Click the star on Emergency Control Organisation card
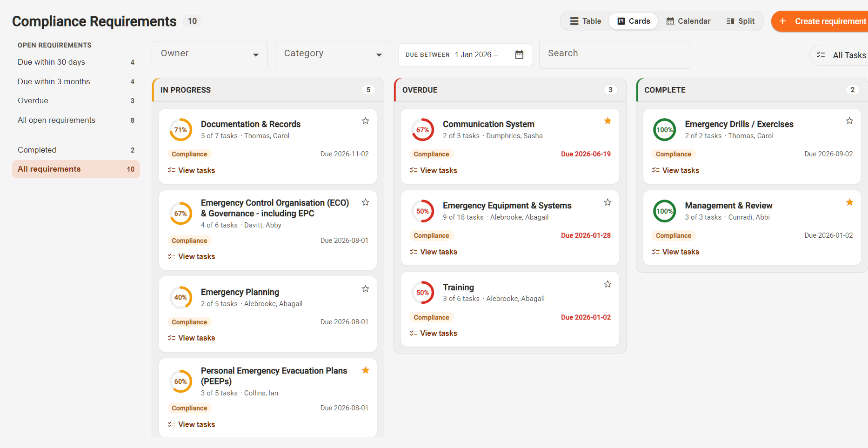Viewport: 868px width, 448px height. coord(366,202)
